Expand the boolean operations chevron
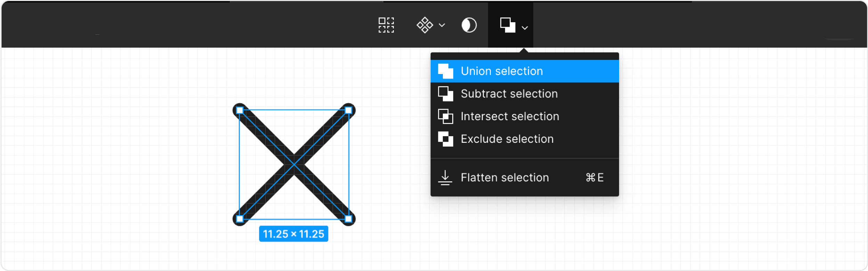This screenshot has width=868, height=271. (525, 27)
